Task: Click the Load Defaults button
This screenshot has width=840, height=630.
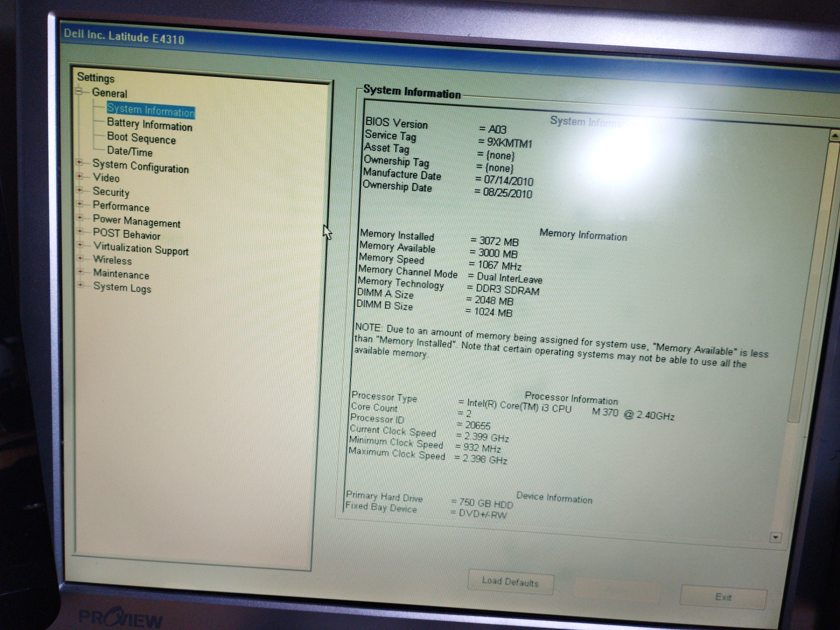Action: coord(510,582)
